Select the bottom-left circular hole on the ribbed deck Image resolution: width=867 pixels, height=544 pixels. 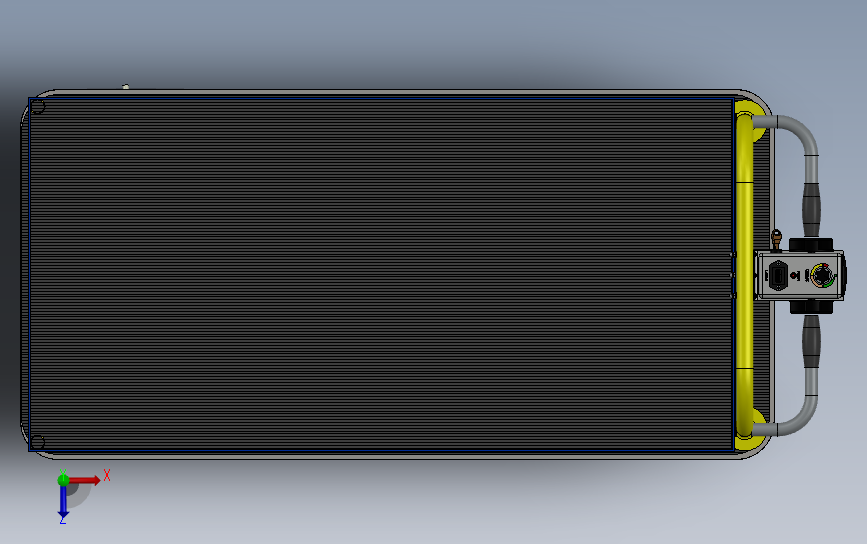pyautogui.click(x=38, y=442)
